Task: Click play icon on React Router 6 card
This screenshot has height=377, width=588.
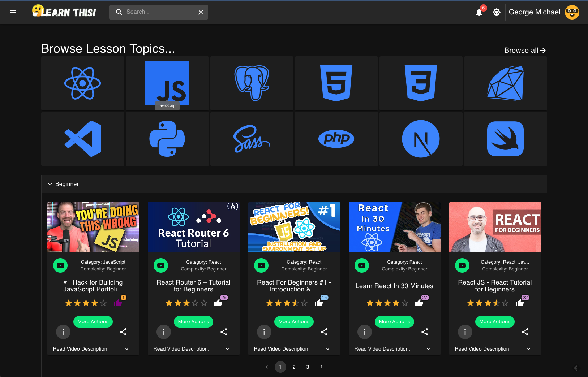Action: (161, 265)
